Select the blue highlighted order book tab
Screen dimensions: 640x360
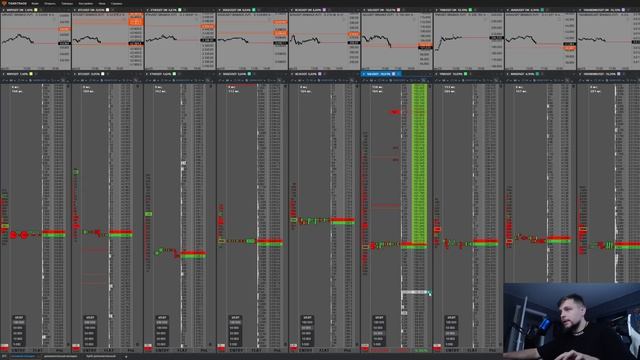click(381, 74)
